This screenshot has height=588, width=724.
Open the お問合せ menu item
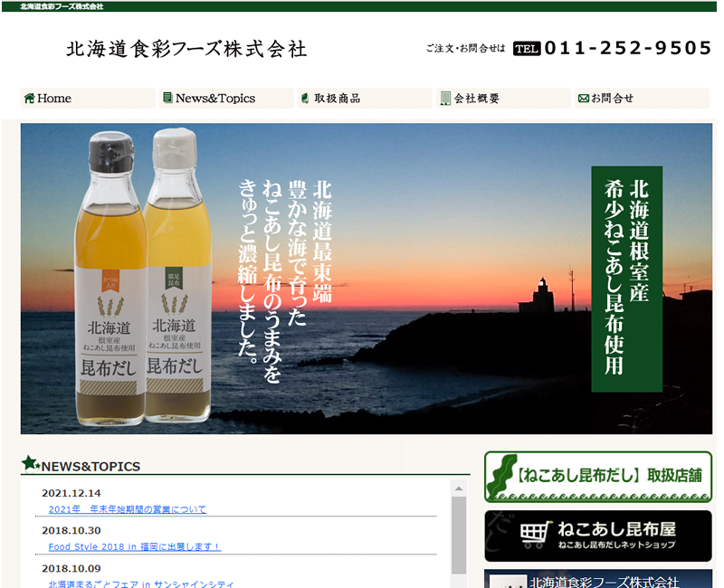point(643,99)
